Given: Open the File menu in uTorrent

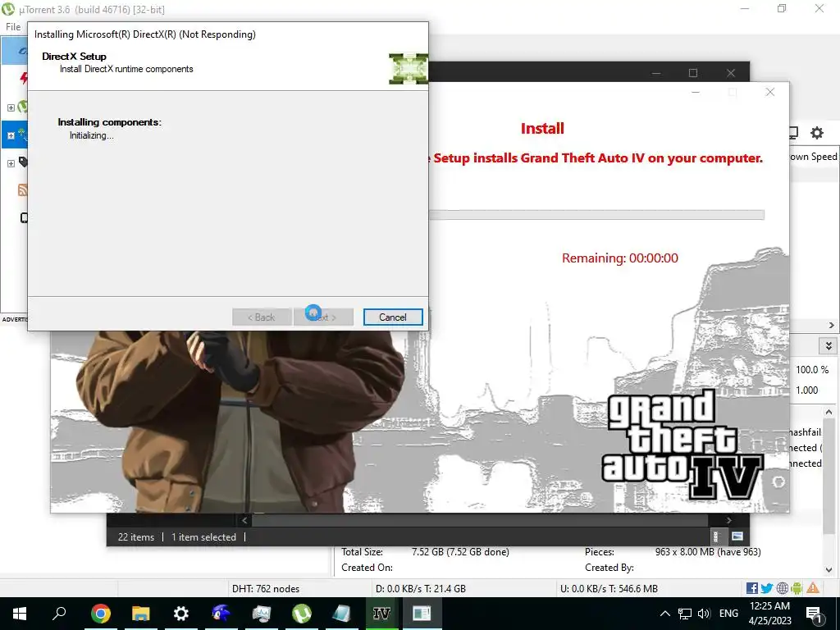Looking at the screenshot, I should tap(13, 27).
